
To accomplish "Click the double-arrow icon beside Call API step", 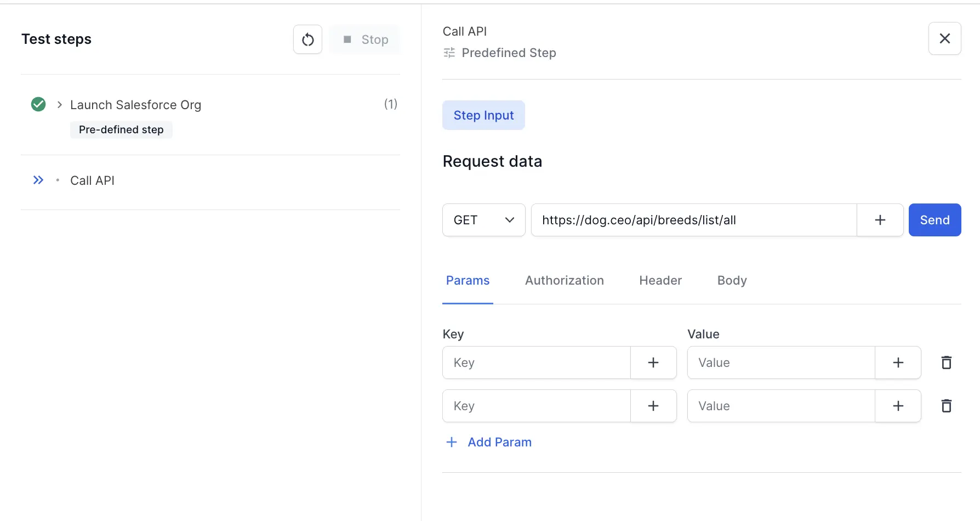I will [x=38, y=179].
